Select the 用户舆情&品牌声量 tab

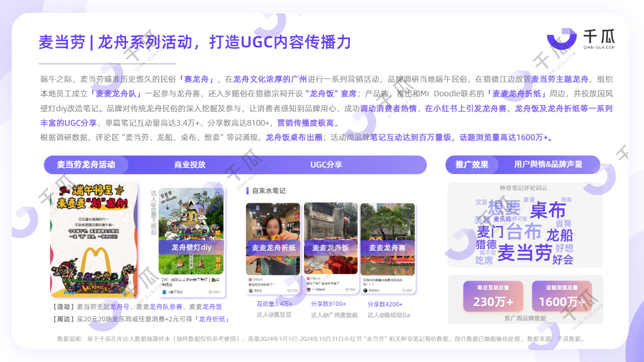pos(548,164)
